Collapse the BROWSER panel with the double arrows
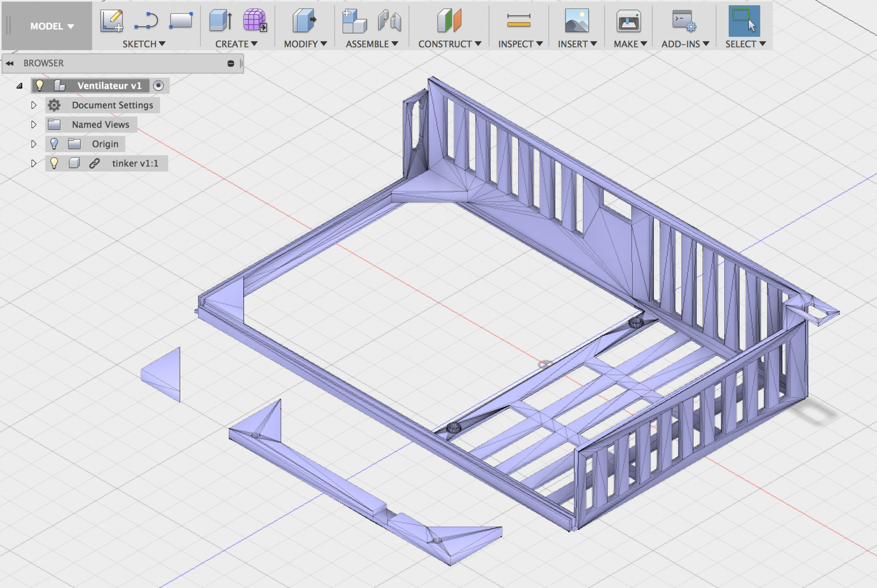This screenshot has height=588, width=877. coord(9,63)
